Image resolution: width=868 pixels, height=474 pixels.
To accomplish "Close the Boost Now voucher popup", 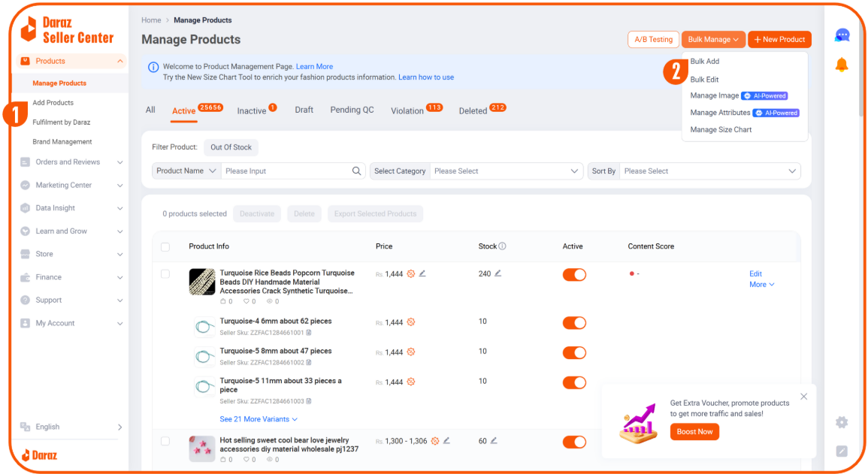I will pyautogui.click(x=803, y=397).
